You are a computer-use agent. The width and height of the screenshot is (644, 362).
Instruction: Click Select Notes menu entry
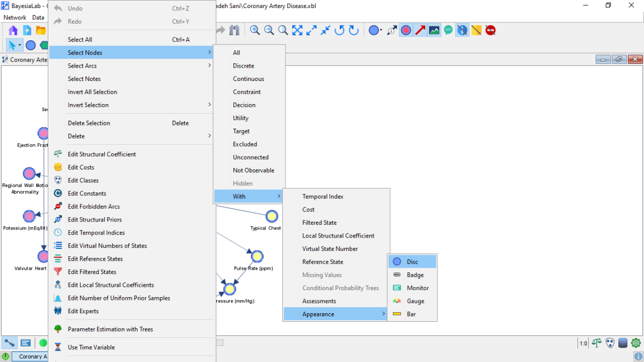(x=132, y=79)
